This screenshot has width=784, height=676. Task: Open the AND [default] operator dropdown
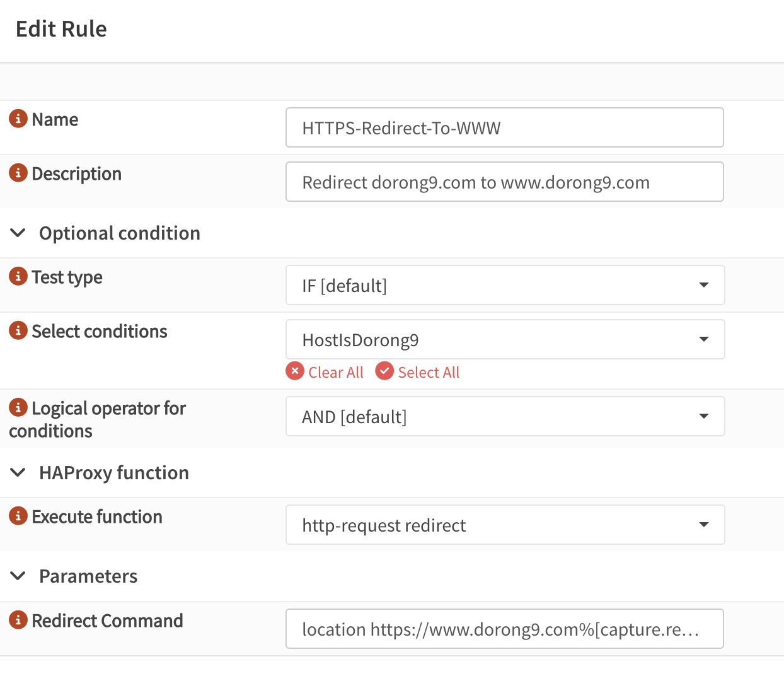pyautogui.click(x=505, y=416)
